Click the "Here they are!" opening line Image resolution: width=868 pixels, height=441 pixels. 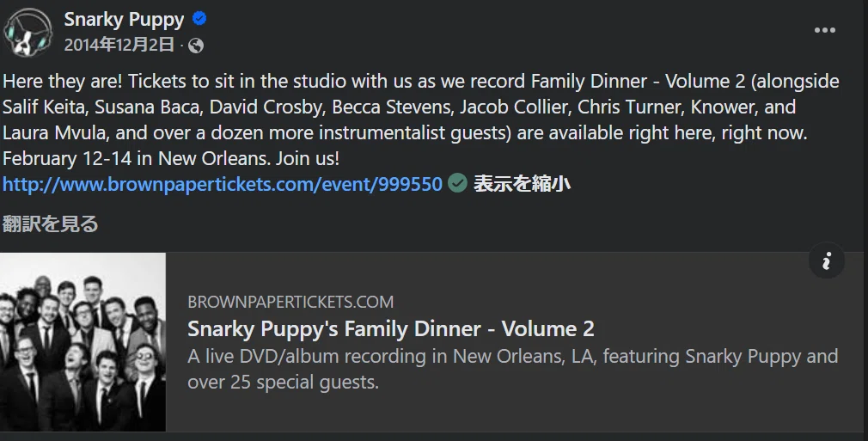tap(421, 82)
